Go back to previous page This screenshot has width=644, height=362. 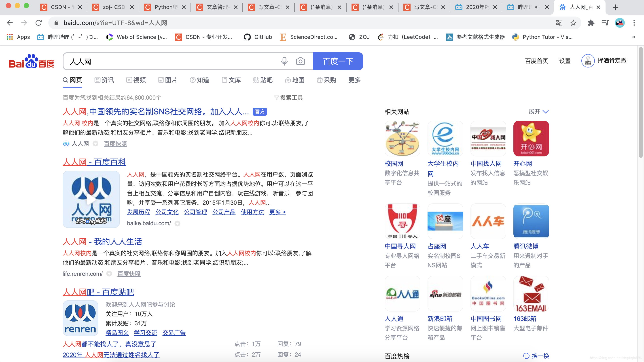pyautogui.click(x=10, y=23)
